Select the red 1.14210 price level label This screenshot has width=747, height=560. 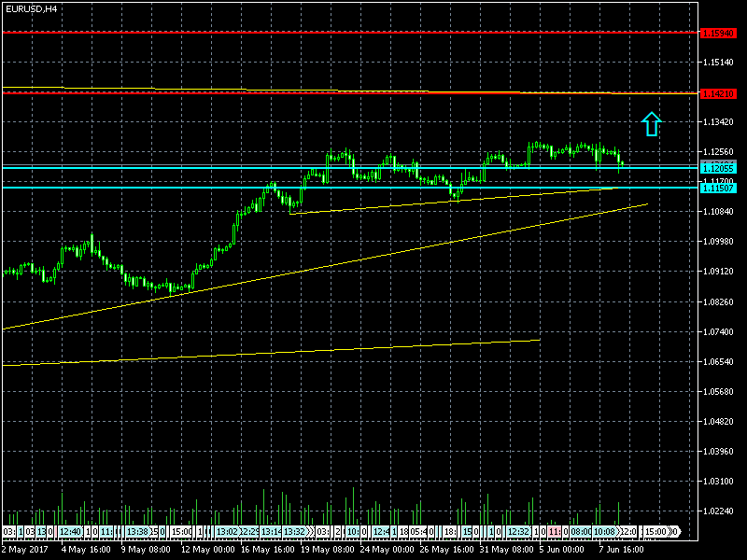[x=718, y=94]
